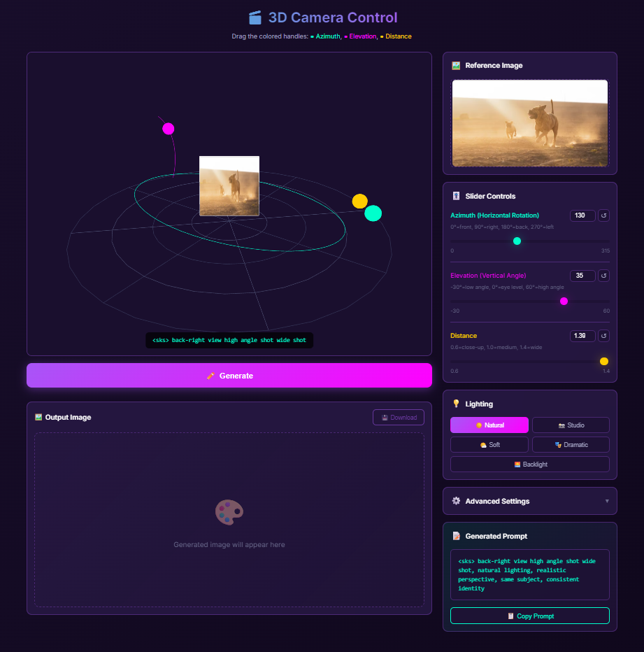Click the Elevation slider thumb
The height and width of the screenshot is (652, 644).
[x=564, y=302]
